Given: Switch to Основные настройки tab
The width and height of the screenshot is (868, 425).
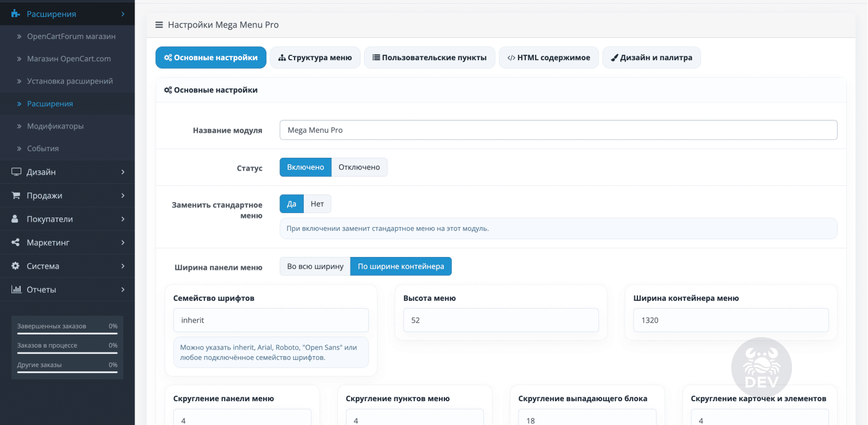Looking at the screenshot, I should (x=211, y=57).
